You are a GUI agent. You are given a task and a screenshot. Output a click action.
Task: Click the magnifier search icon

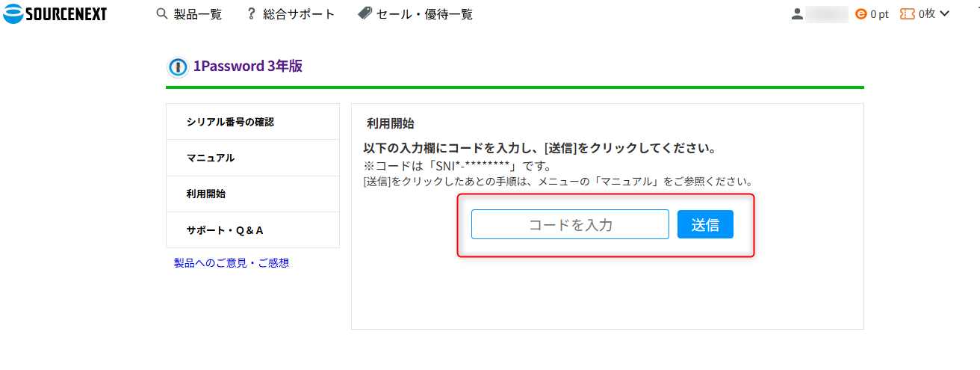pyautogui.click(x=161, y=13)
